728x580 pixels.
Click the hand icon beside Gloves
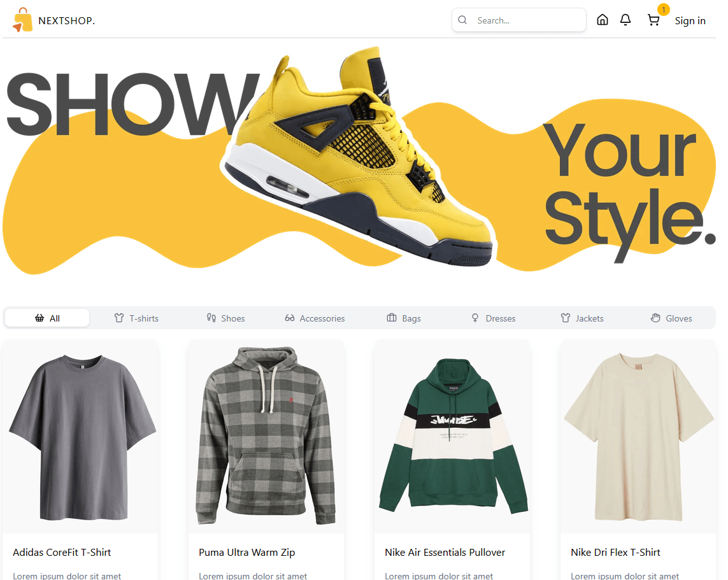coord(655,318)
